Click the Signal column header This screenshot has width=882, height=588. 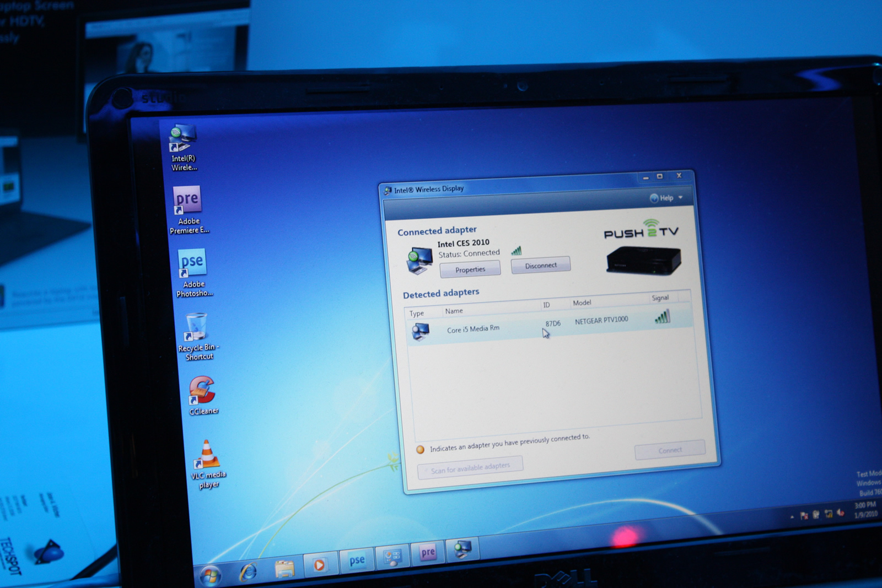click(x=660, y=298)
